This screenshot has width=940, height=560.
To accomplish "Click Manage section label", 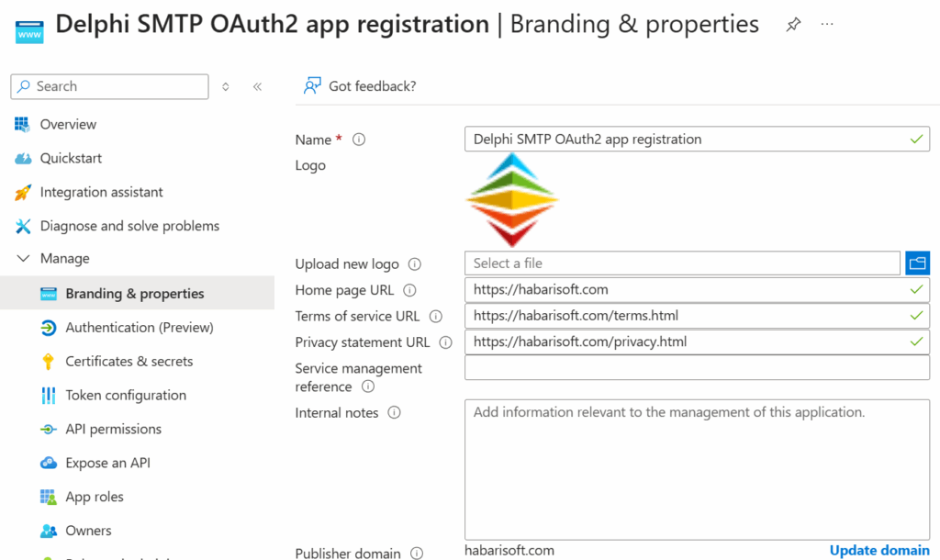I will [x=65, y=258].
